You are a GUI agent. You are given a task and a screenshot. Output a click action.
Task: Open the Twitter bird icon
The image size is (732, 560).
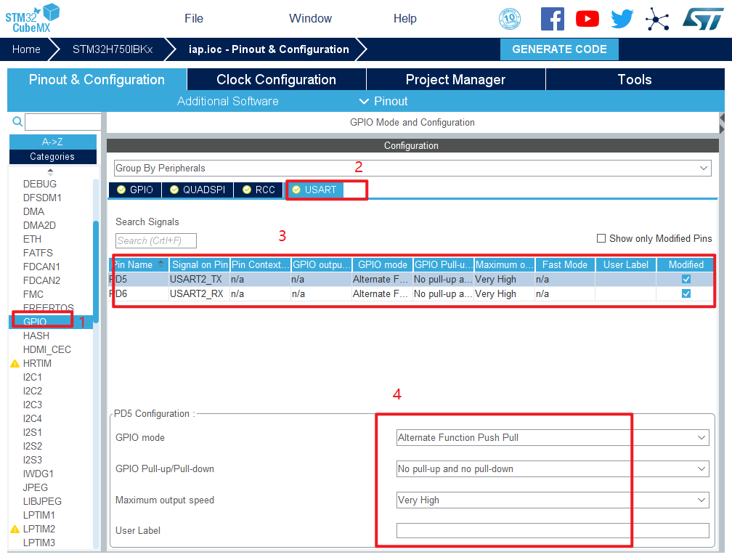coord(622,19)
